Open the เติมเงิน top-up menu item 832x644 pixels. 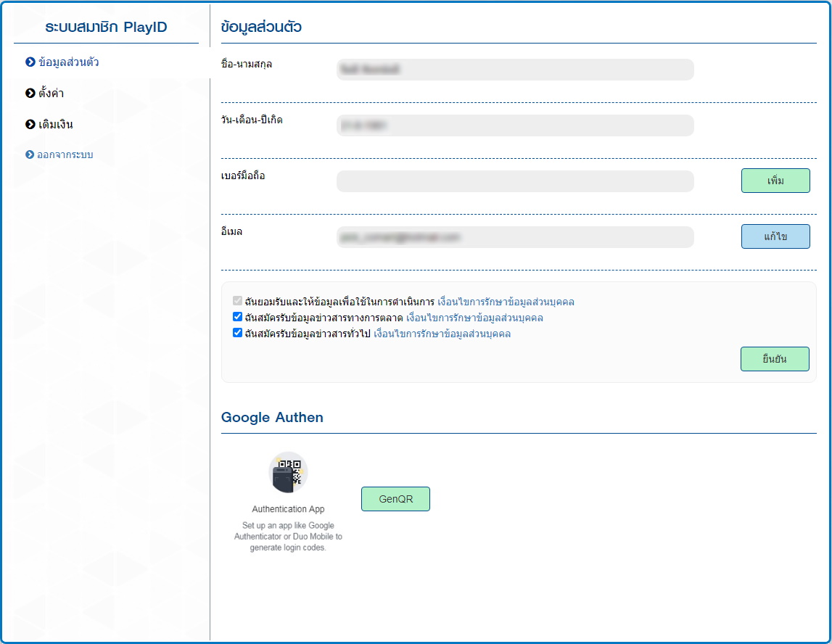pyautogui.click(x=56, y=125)
